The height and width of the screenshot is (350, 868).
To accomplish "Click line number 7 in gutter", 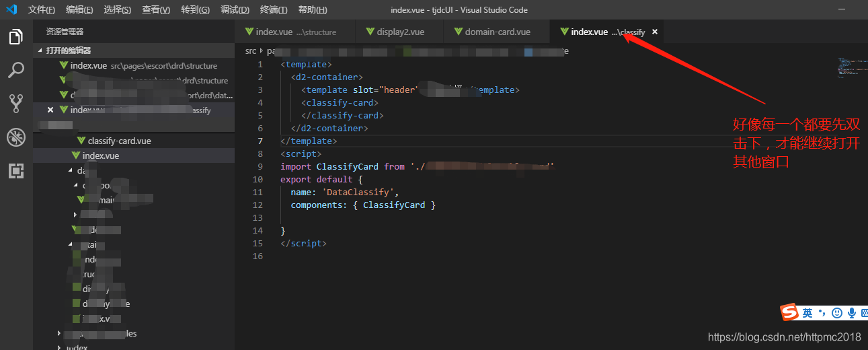I will click(261, 141).
